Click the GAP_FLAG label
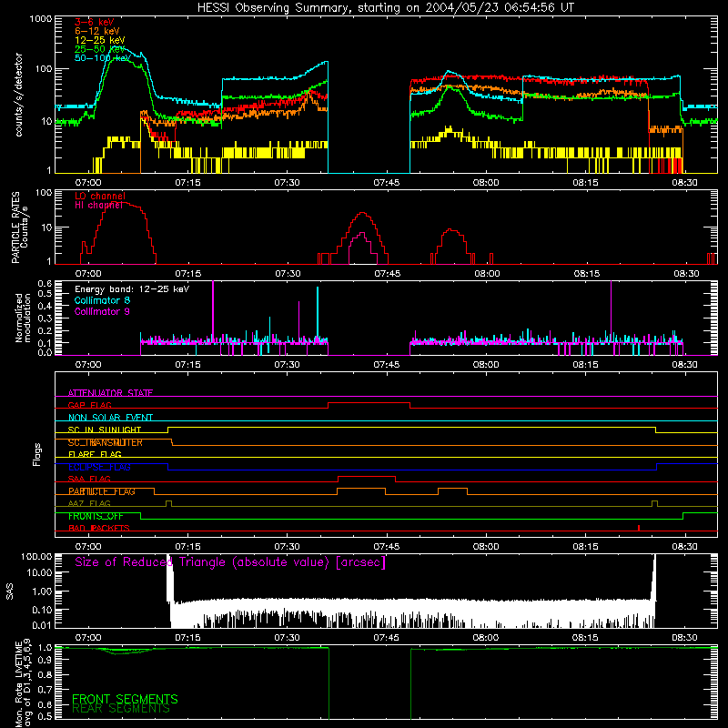 pos(89,405)
